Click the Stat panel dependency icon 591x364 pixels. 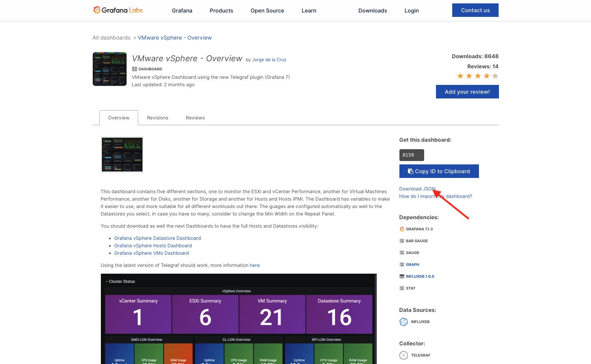[x=402, y=288]
